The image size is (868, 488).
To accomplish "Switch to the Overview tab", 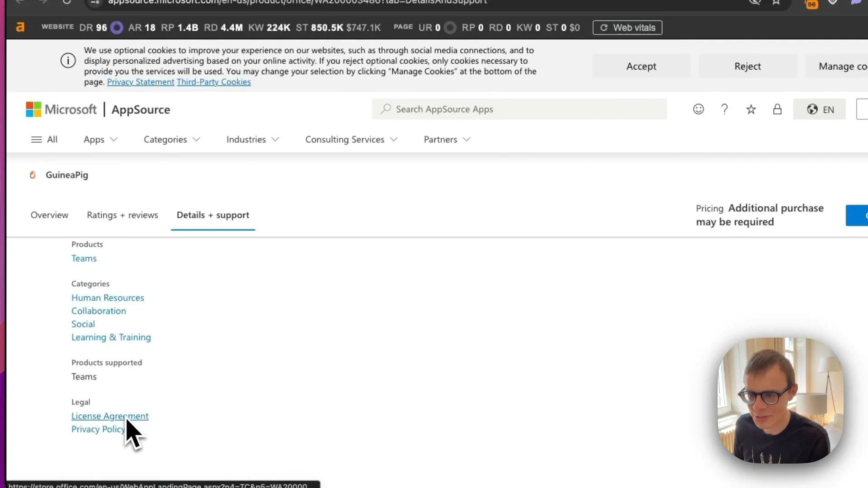I will (49, 215).
